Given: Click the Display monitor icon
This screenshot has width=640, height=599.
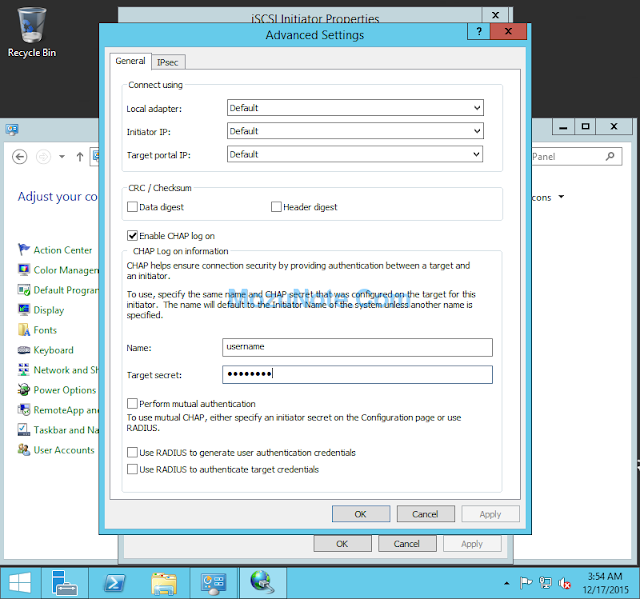Looking at the screenshot, I should (24, 310).
